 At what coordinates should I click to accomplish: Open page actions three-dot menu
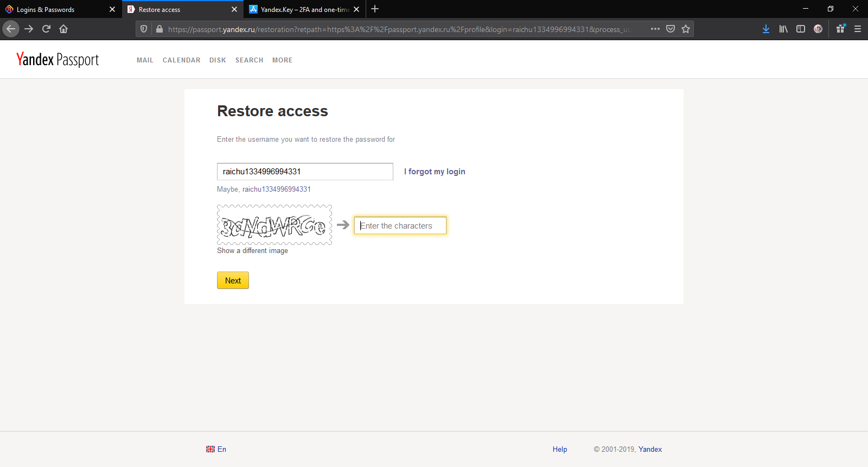(655, 29)
